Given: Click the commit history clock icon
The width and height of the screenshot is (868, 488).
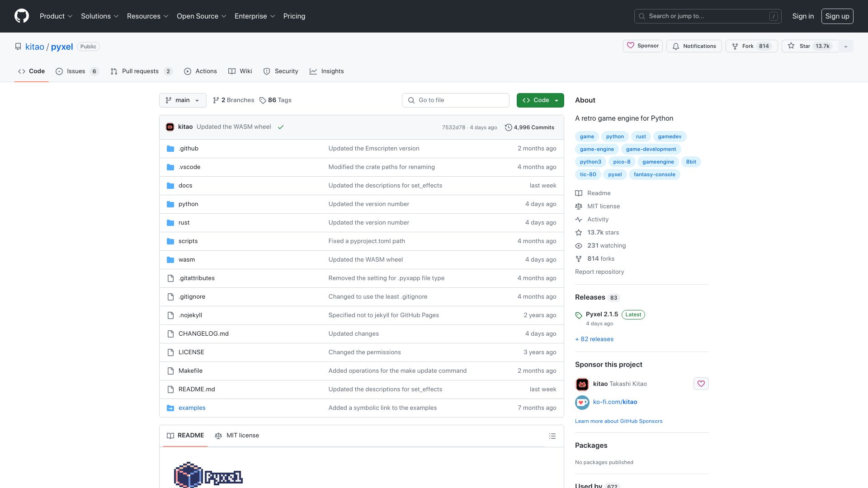Looking at the screenshot, I should [x=508, y=127].
